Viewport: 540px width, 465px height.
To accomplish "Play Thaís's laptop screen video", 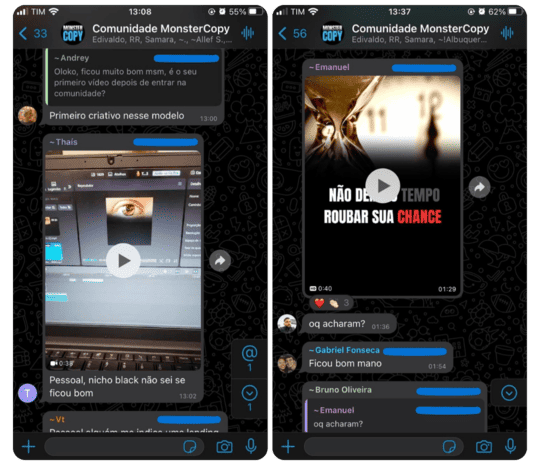I will coord(123,260).
